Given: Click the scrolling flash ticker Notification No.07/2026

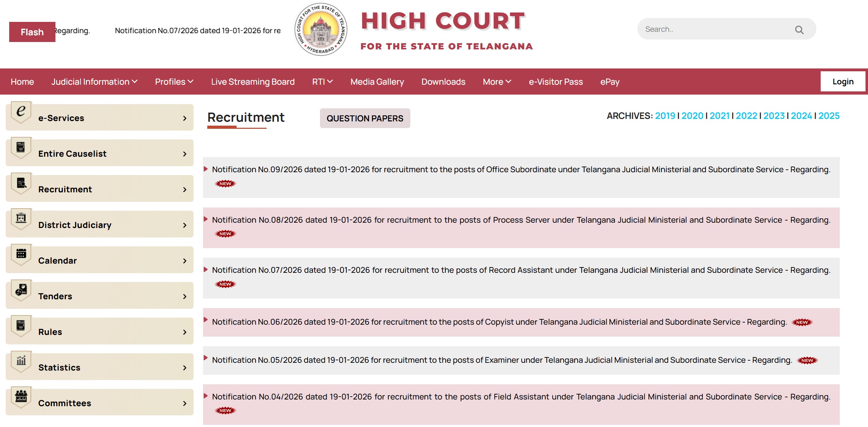Looking at the screenshot, I should coord(198,31).
